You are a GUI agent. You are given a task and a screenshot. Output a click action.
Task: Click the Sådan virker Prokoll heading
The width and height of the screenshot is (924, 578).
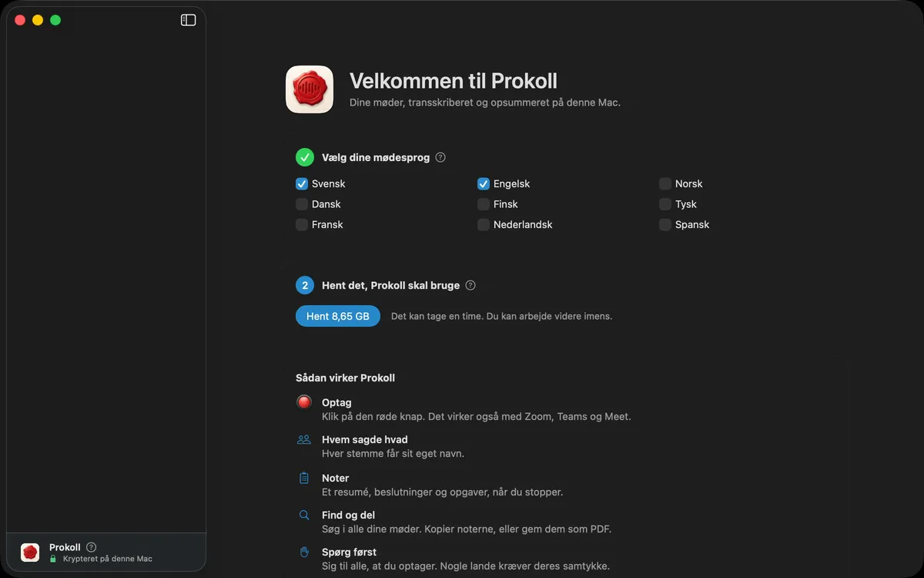(x=345, y=378)
